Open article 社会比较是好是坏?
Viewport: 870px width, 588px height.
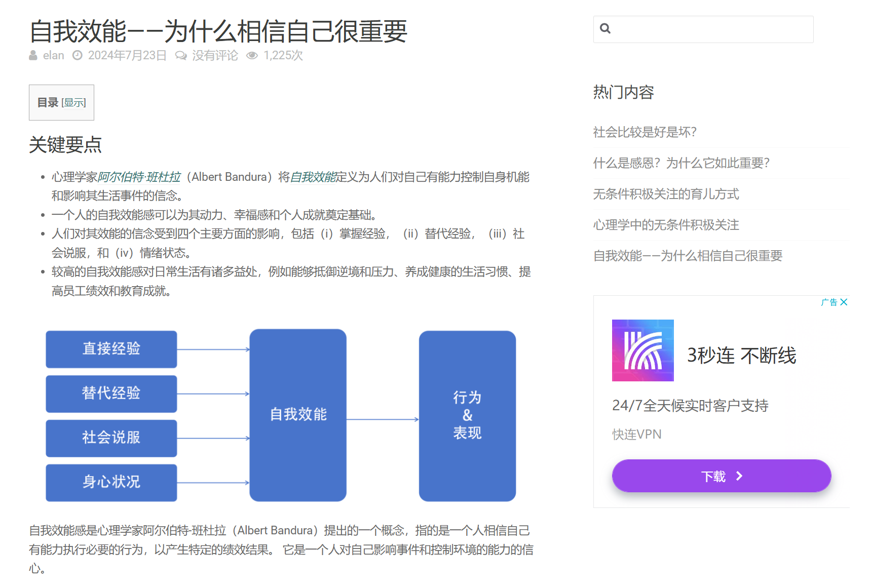tap(645, 132)
